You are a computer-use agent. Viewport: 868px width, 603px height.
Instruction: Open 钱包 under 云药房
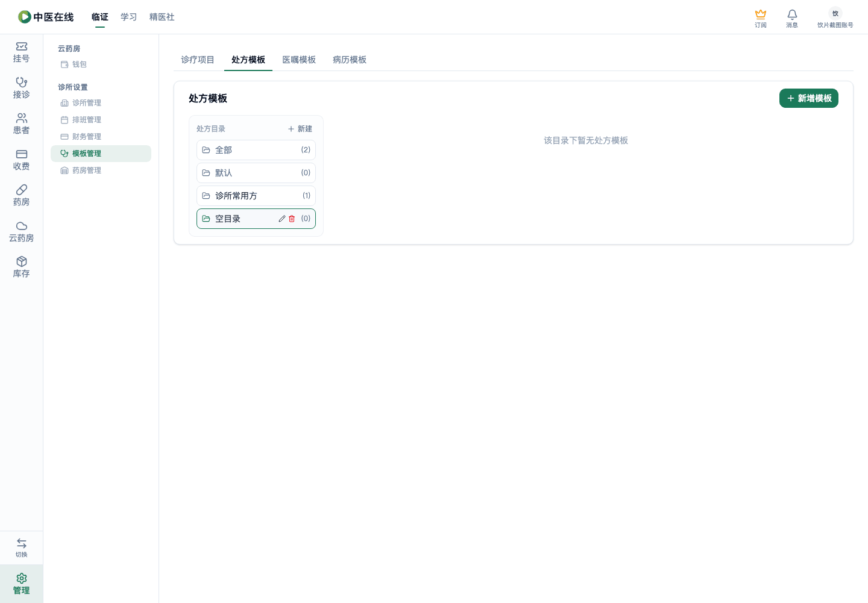click(101, 64)
